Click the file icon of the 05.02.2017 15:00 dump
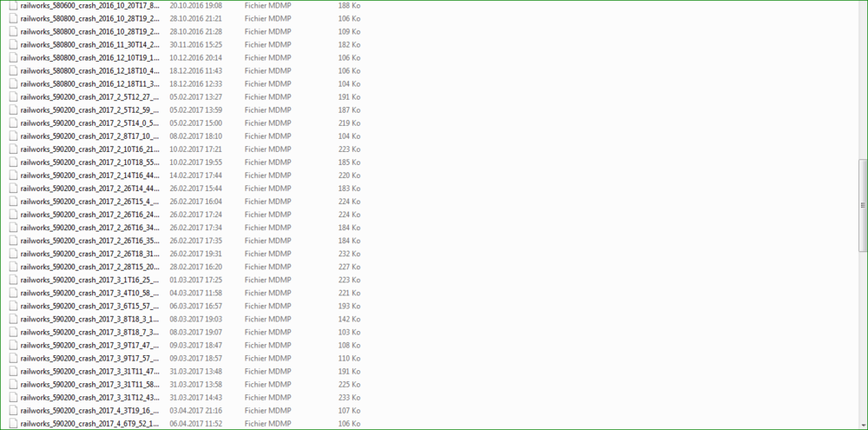 click(x=13, y=123)
